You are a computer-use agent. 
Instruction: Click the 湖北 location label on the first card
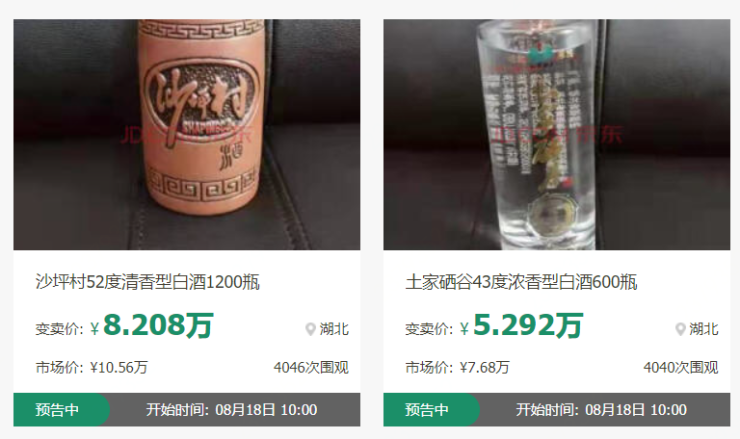tap(334, 329)
